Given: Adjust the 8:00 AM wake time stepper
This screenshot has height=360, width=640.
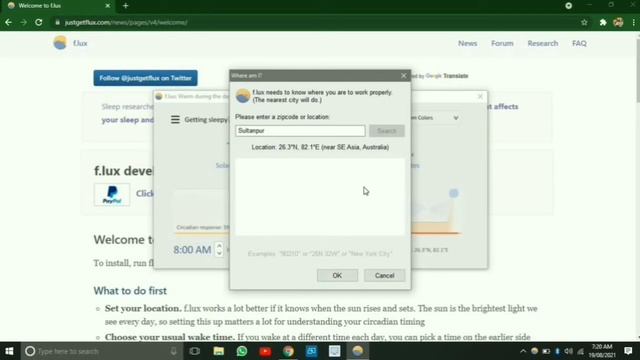Looking at the screenshot, I should (219, 249).
